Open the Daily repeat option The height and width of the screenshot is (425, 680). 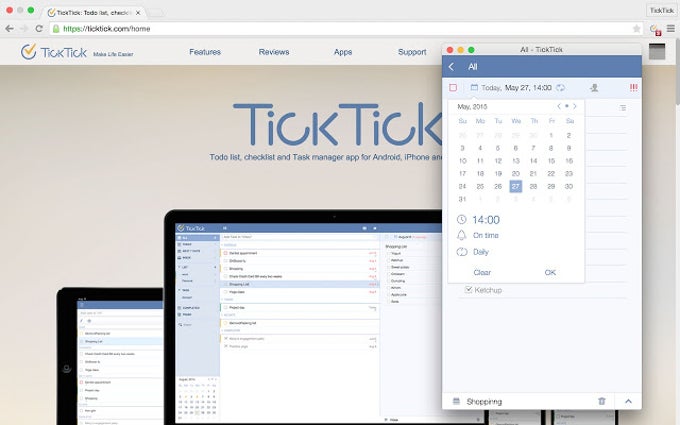[x=481, y=252]
